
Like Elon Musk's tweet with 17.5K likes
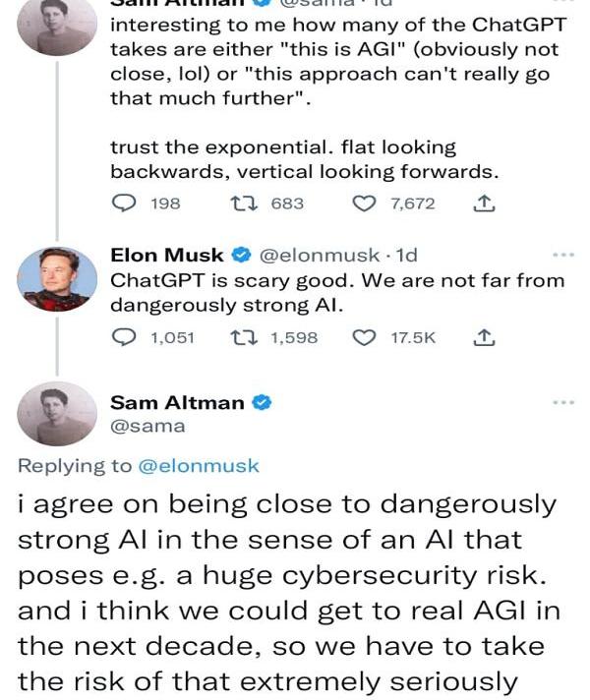pyautogui.click(x=363, y=337)
